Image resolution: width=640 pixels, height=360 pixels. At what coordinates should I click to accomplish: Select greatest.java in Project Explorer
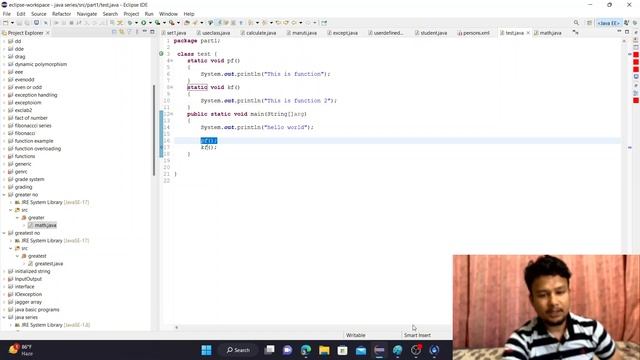(49, 264)
